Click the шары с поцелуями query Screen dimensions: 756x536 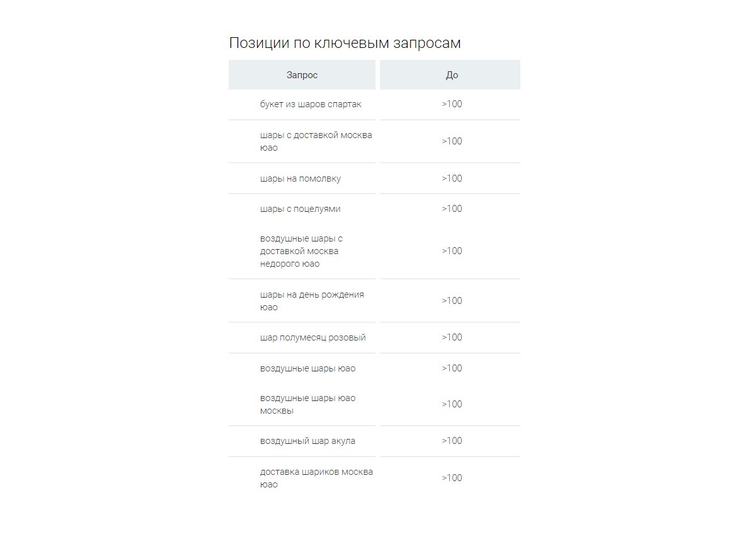pyautogui.click(x=301, y=209)
